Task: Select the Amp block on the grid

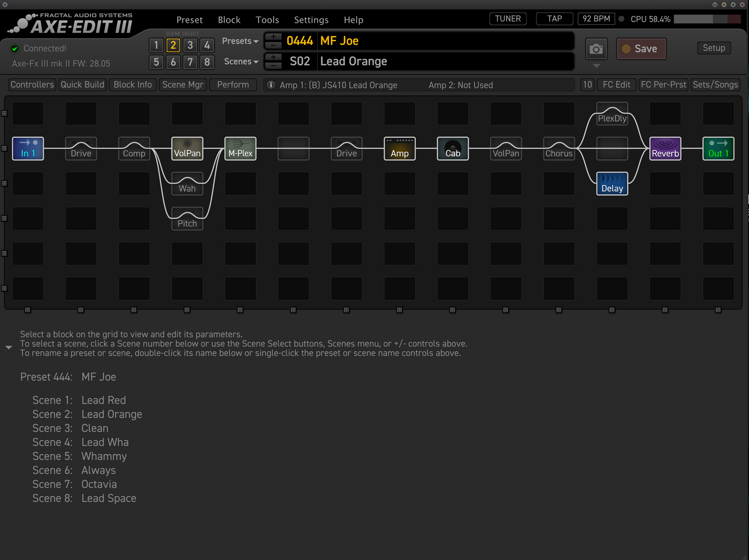Action: [399, 149]
